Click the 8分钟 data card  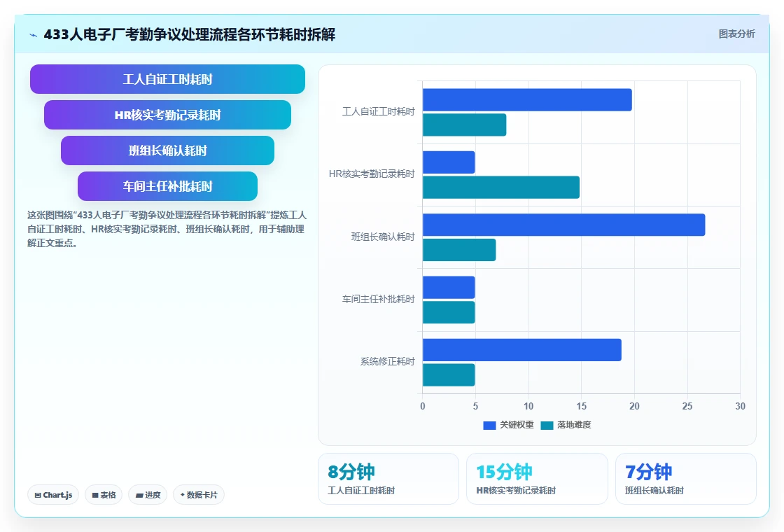388,479
